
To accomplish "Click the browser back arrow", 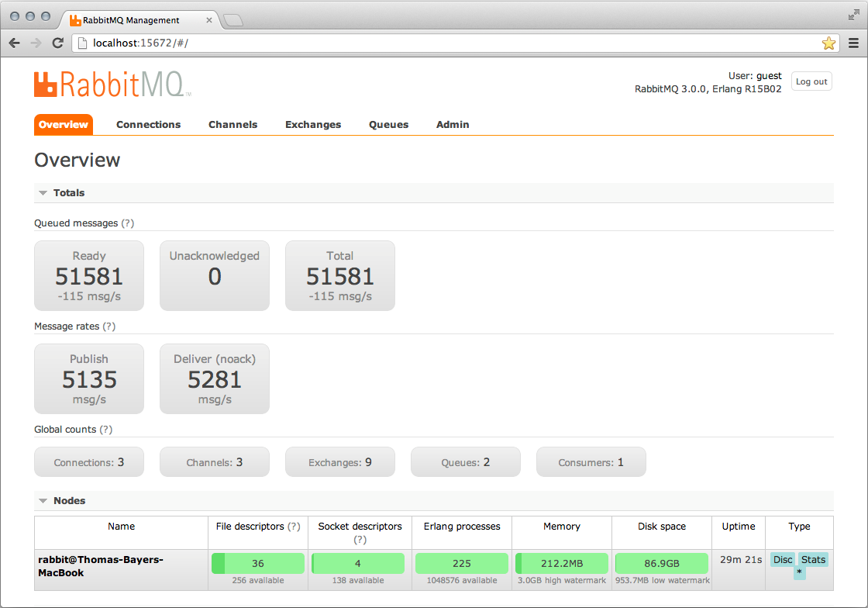I will tap(15, 43).
